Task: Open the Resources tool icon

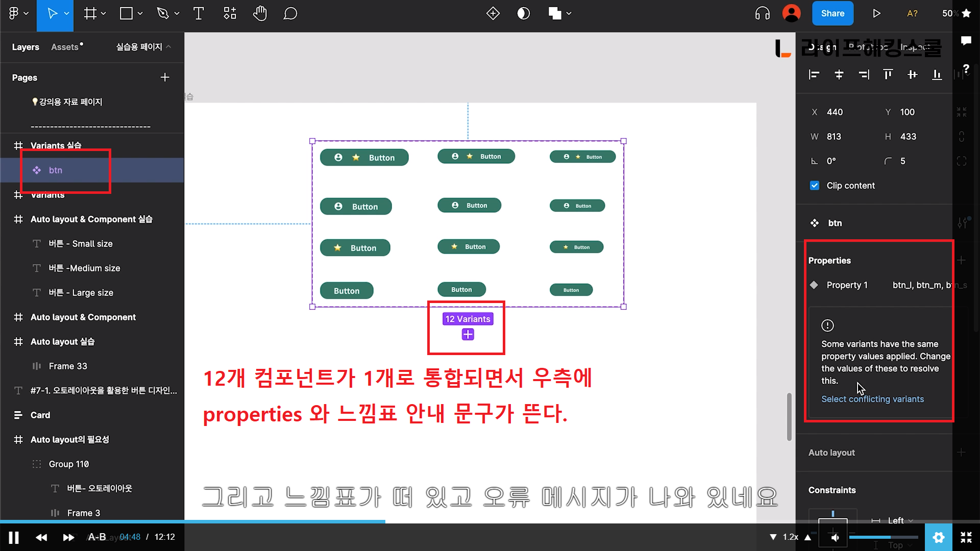Action: coord(230,14)
